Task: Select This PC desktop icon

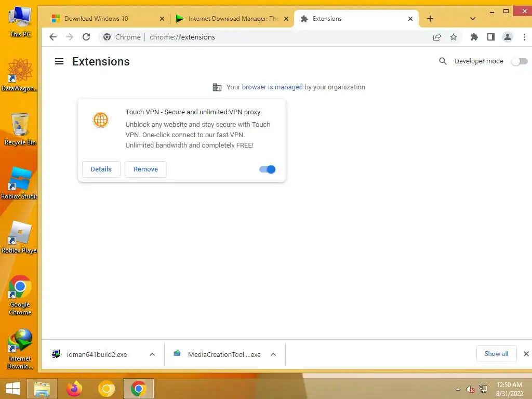Action: pos(20,21)
